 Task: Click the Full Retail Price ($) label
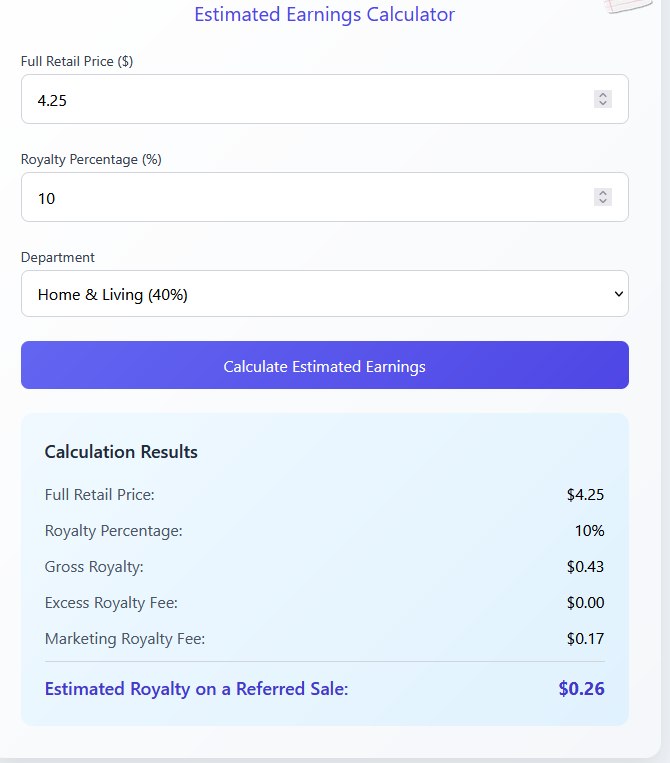click(x=77, y=61)
